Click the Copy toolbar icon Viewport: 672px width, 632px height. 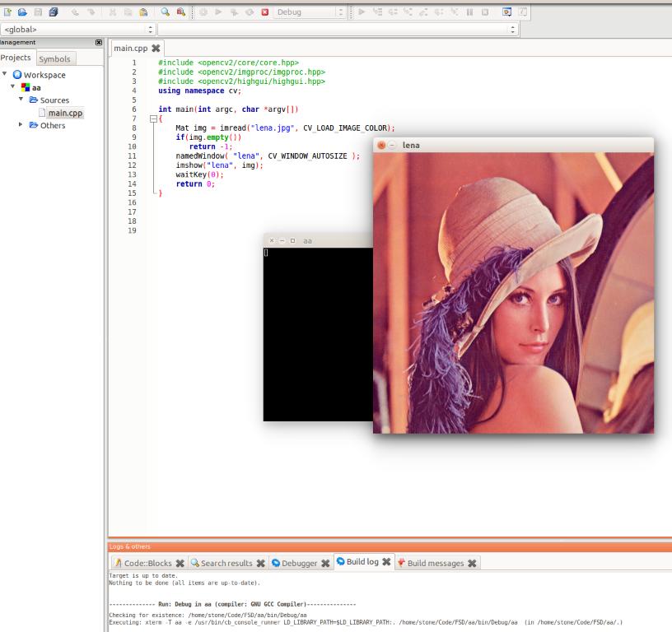[128, 12]
